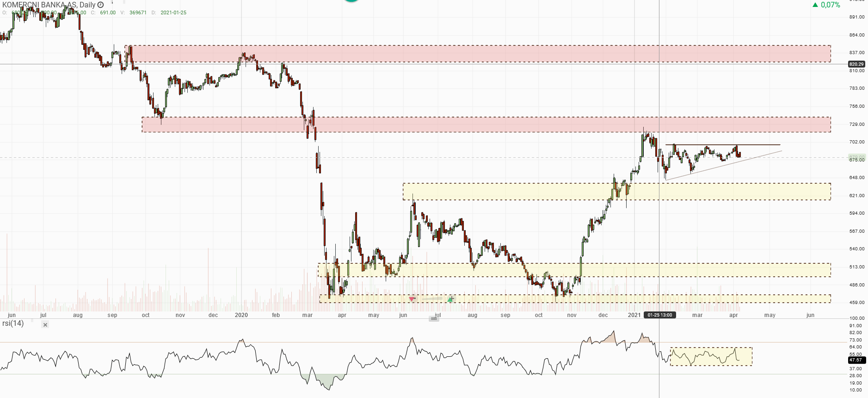This screenshot has width=868, height=398.
Task: Close the rsi(14) indicator panel
Action: [x=45, y=325]
